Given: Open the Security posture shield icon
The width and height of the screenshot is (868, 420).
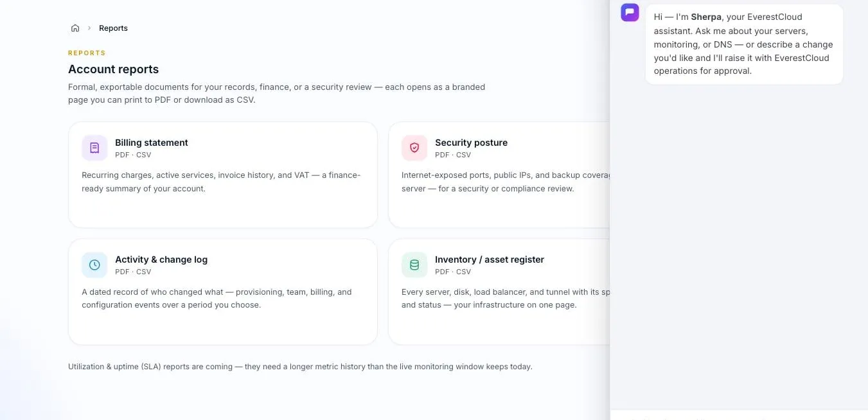Looking at the screenshot, I should point(414,148).
